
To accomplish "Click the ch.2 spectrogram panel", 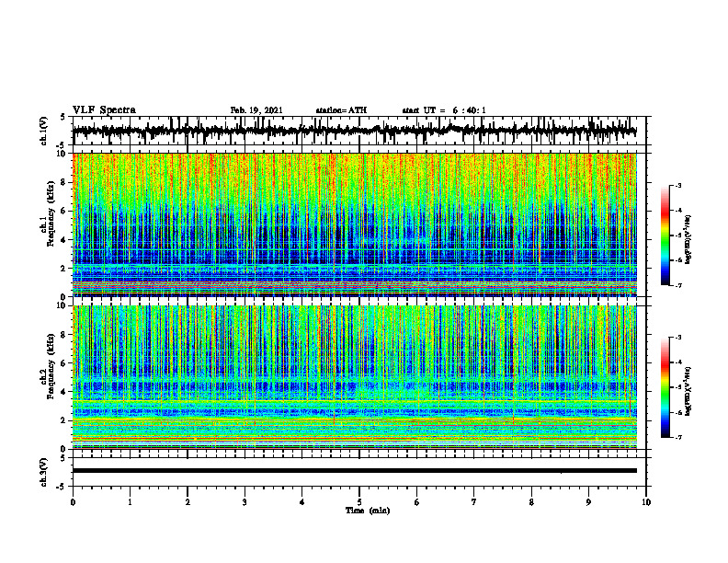I will 355,377.
